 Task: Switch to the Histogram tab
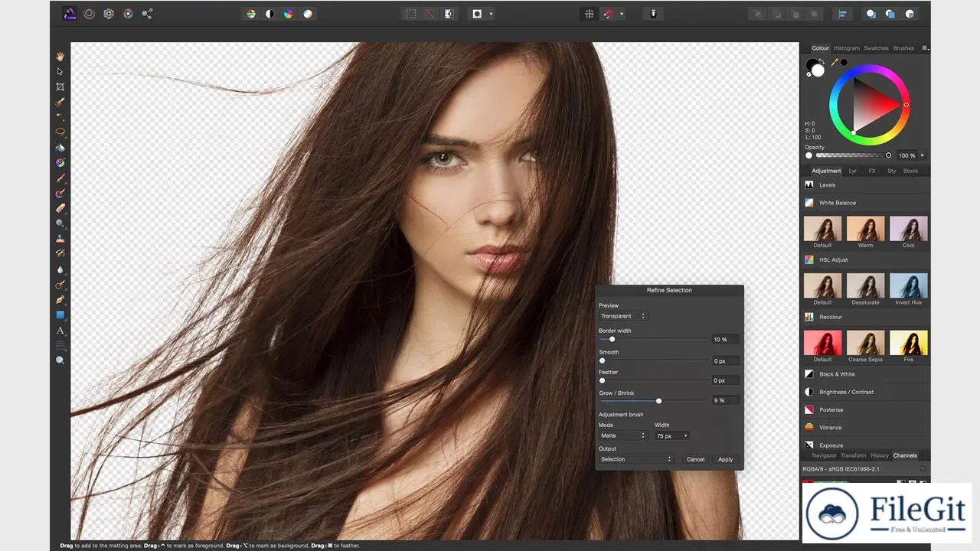pos(846,48)
